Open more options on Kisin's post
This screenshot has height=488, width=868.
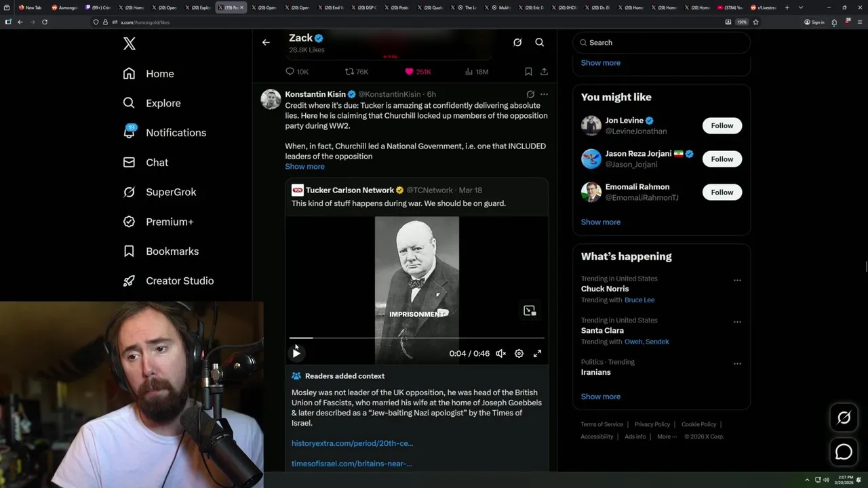coord(544,94)
